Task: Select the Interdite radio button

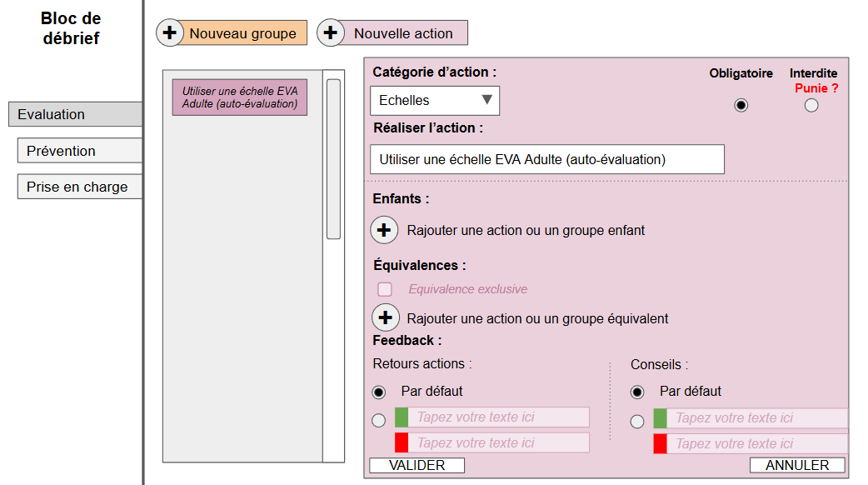Action: (x=811, y=105)
